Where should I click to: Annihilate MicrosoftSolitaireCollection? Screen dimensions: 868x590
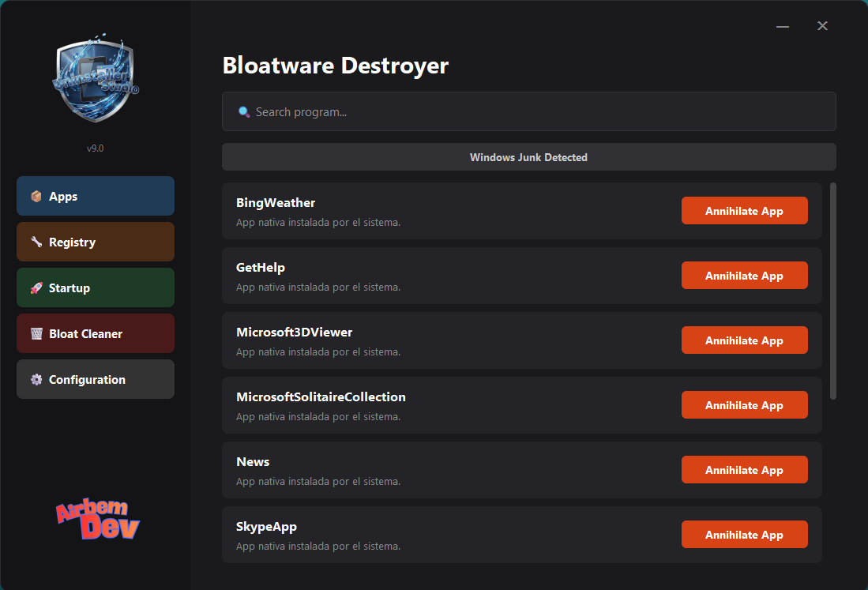tap(744, 405)
